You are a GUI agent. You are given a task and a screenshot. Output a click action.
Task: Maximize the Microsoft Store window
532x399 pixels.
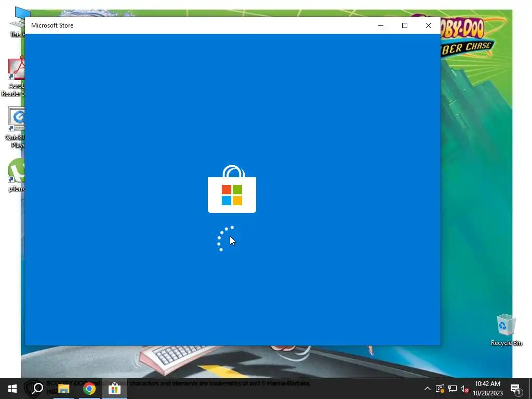click(x=404, y=25)
